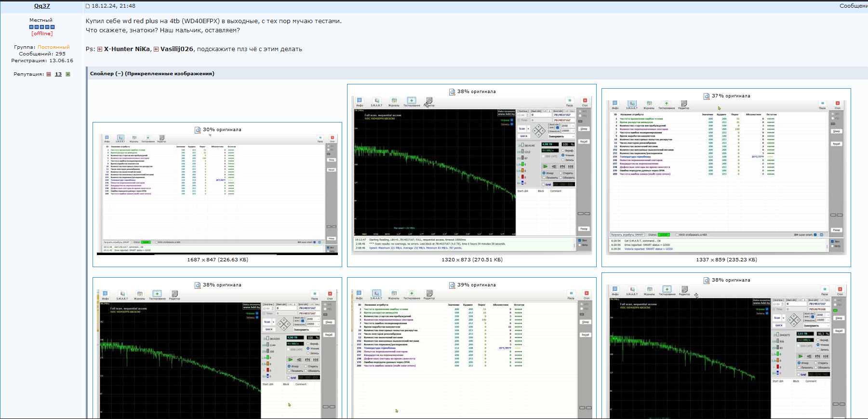This screenshot has height=419, width=868.
Task: Click the Сообщение link at top right
Action: click(x=853, y=6)
